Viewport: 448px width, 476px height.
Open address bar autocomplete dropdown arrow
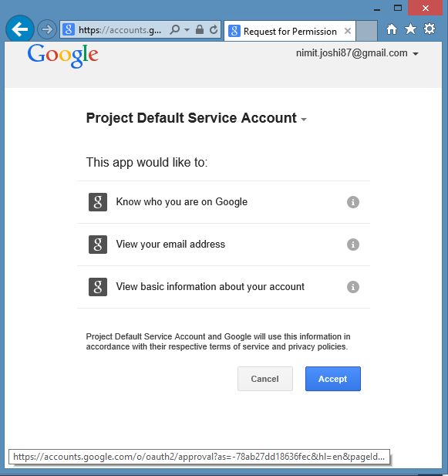[x=187, y=30]
